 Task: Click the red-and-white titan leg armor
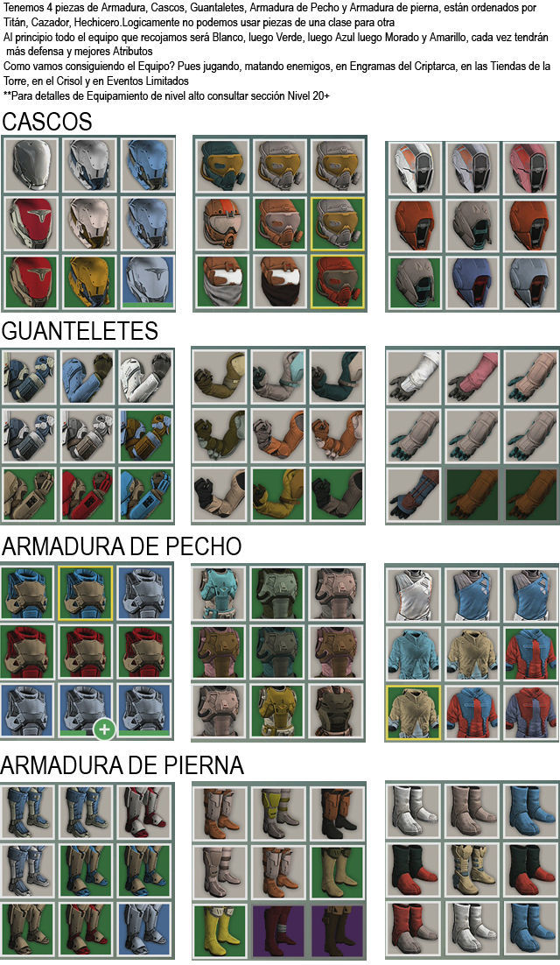click(x=143, y=811)
